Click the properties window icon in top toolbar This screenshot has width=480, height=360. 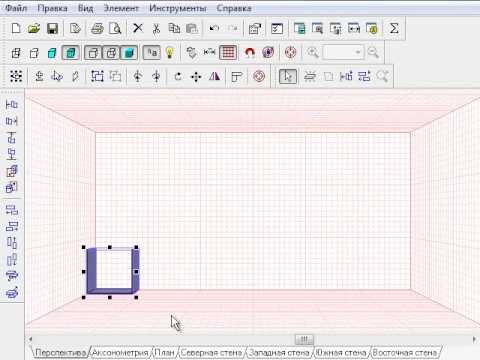tap(255, 29)
